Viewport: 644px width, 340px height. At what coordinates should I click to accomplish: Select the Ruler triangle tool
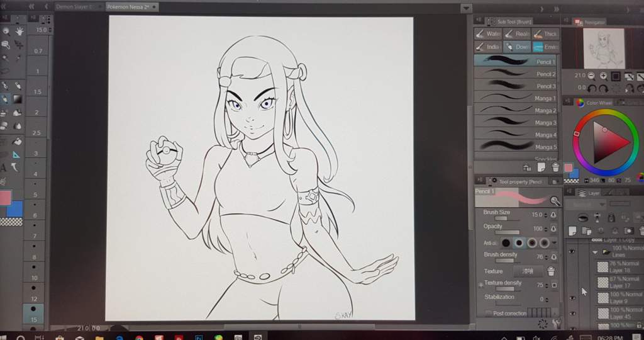click(16, 155)
